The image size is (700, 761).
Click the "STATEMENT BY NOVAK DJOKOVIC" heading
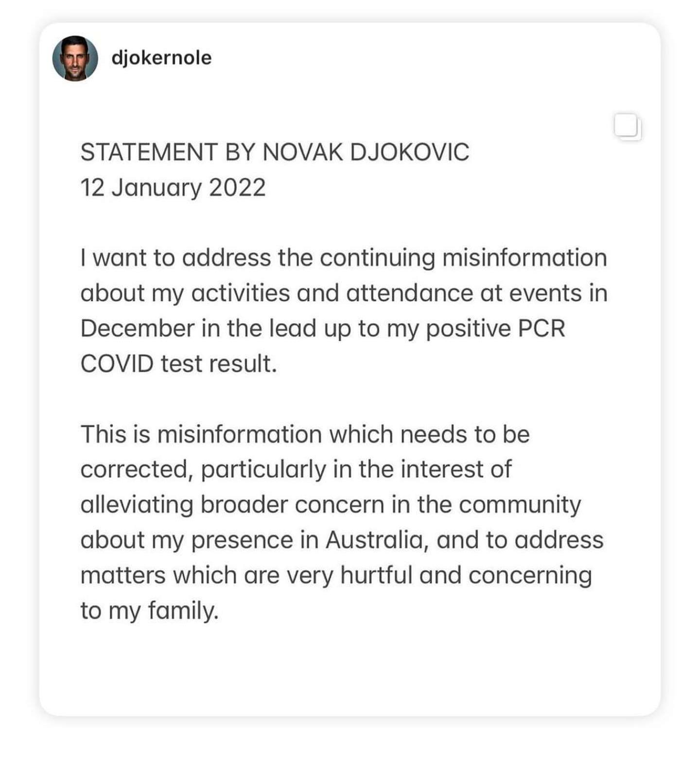275,152
